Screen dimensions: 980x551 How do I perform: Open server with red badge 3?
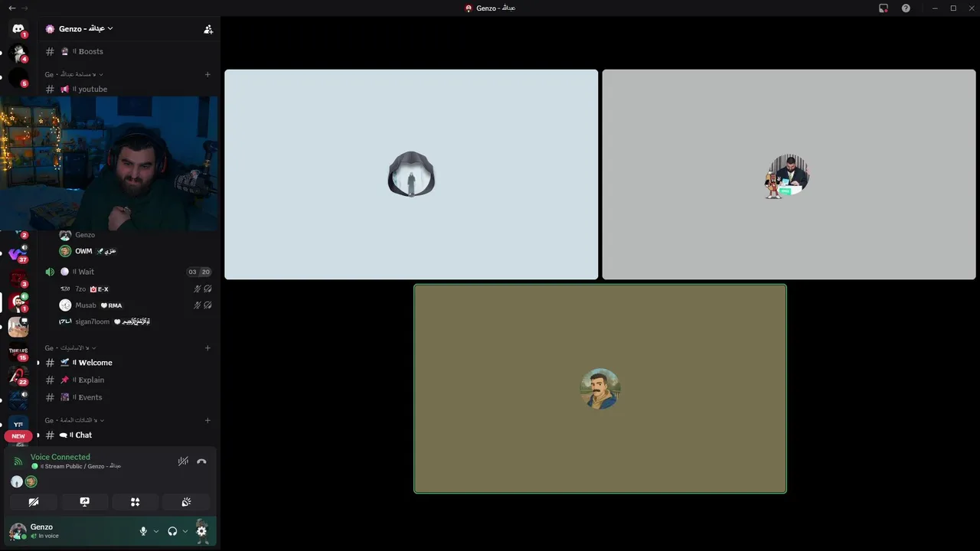click(18, 278)
